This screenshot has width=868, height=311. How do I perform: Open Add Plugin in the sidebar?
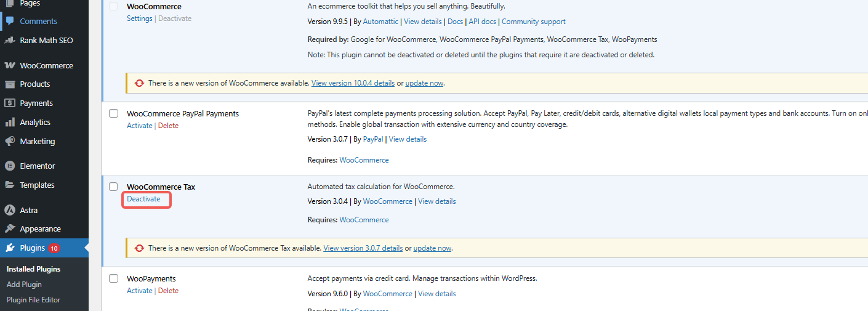click(x=24, y=285)
